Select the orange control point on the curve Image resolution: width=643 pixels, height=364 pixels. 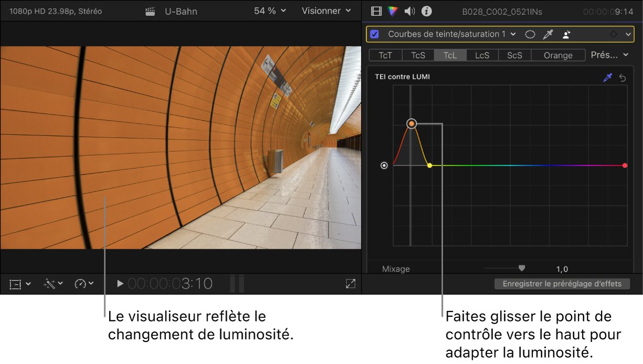412,124
